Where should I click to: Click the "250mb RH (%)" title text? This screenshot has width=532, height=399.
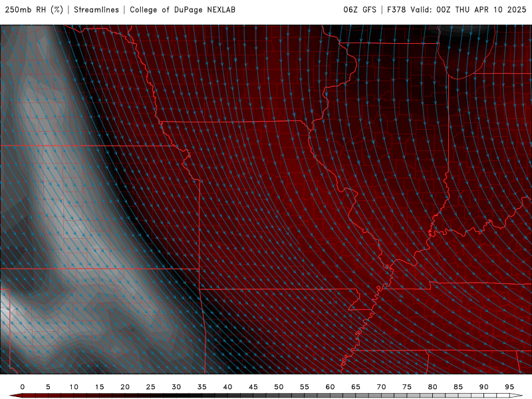click(x=35, y=10)
